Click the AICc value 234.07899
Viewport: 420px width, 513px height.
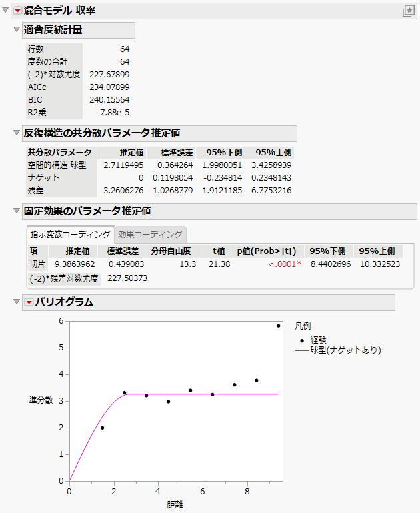pos(109,87)
